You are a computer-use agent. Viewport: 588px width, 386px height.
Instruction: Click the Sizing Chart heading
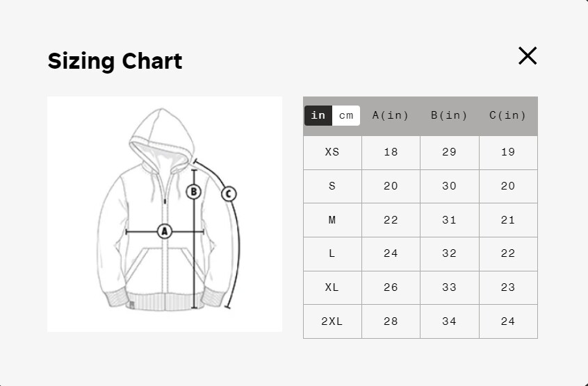115,61
